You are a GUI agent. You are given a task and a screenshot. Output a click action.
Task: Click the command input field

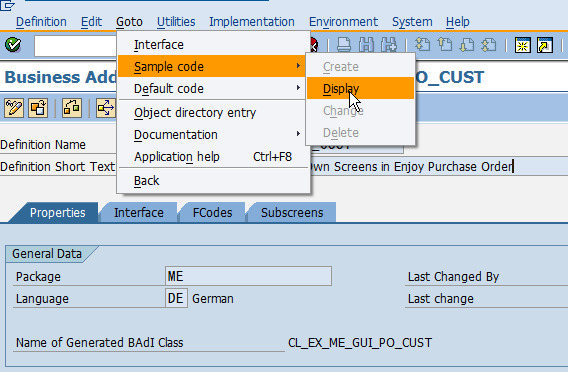pyautogui.click(x=75, y=46)
